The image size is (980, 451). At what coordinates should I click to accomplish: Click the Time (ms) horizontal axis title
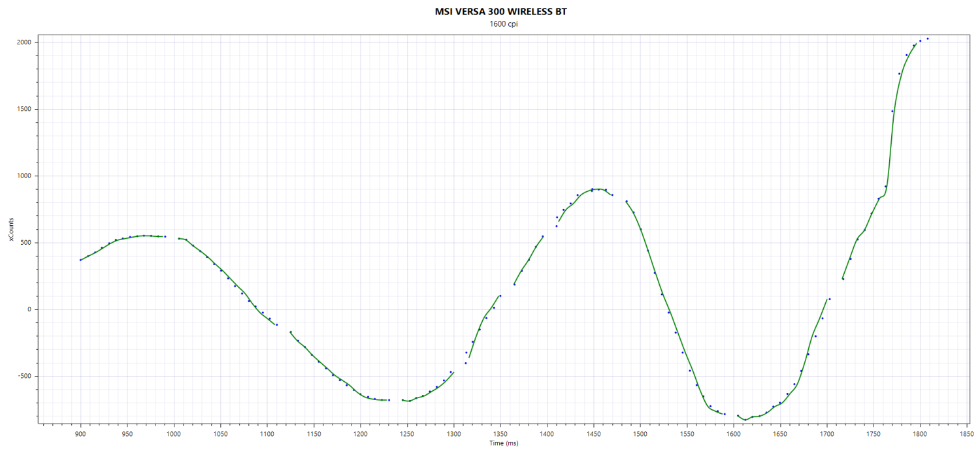click(x=504, y=443)
